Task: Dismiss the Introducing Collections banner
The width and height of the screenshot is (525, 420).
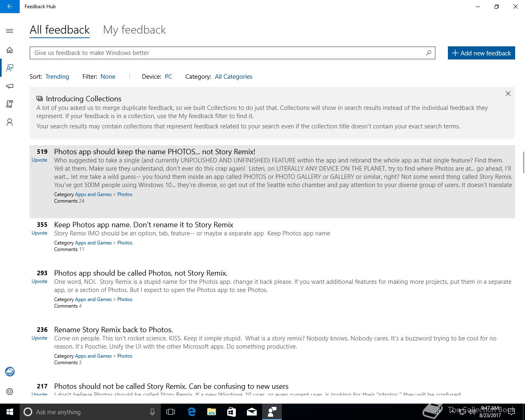Action: point(508,94)
